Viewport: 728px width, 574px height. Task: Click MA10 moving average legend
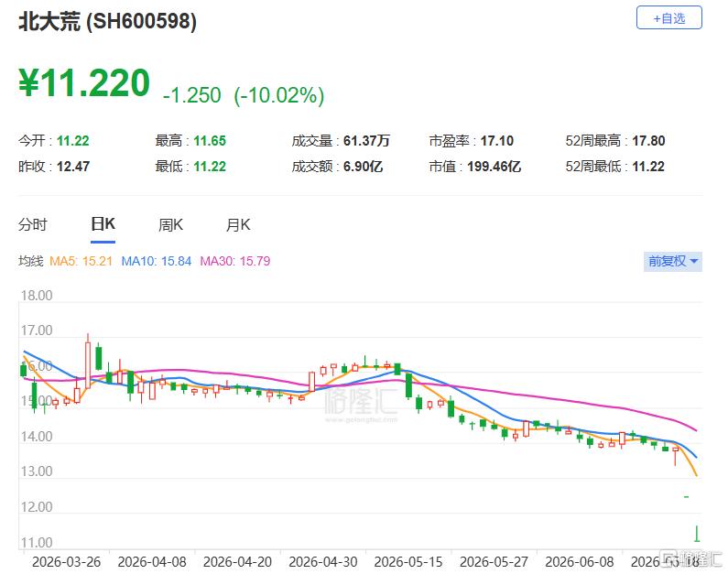(x=156, y=261)
